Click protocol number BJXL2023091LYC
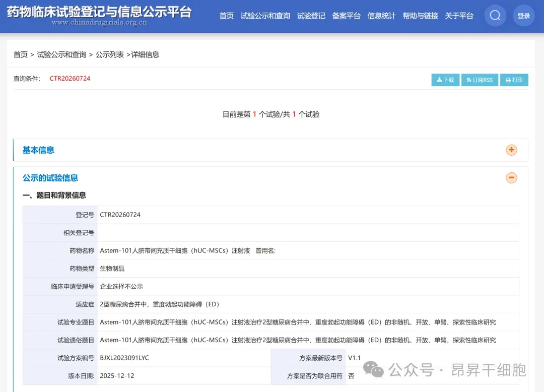Image resolution: width=544 pixels, height=392 pixels. [124, 358]
